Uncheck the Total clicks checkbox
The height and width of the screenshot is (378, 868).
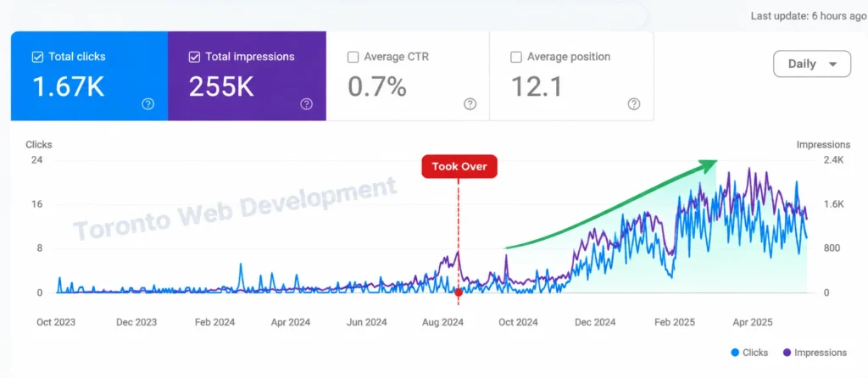(37, 57)
